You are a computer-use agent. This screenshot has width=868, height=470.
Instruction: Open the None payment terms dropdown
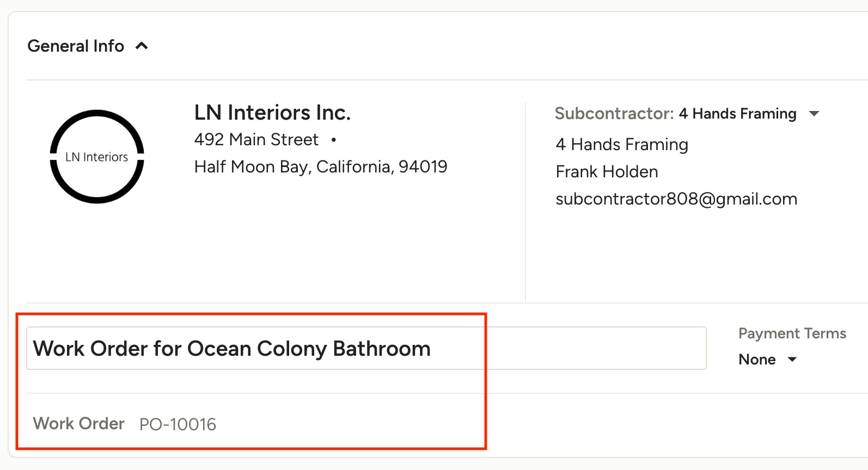click(x=757, y=360)
